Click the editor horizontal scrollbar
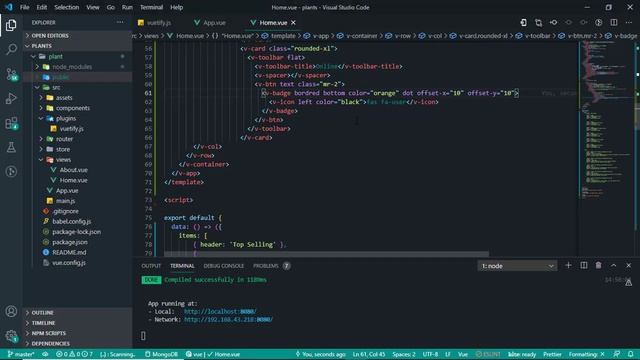 326,254
